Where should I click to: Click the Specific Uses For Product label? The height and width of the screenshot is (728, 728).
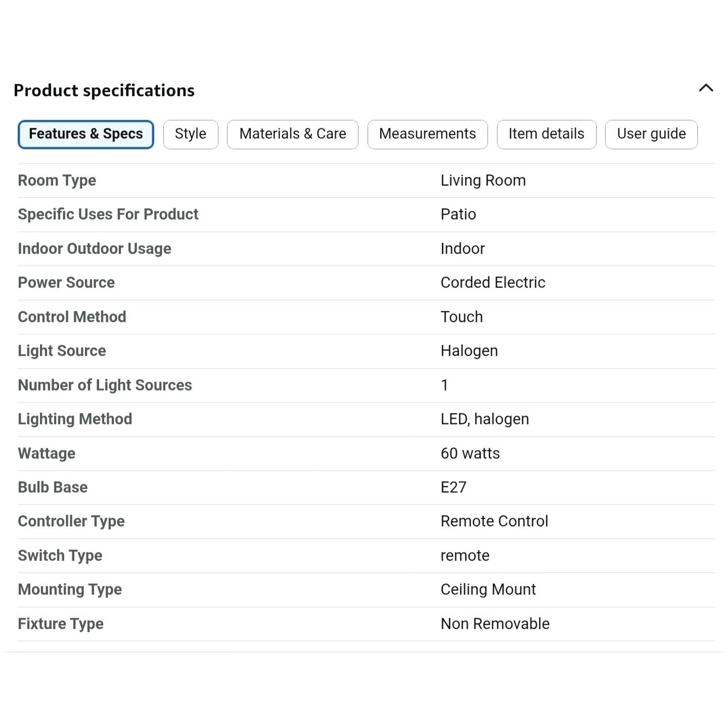pos(108,214)
